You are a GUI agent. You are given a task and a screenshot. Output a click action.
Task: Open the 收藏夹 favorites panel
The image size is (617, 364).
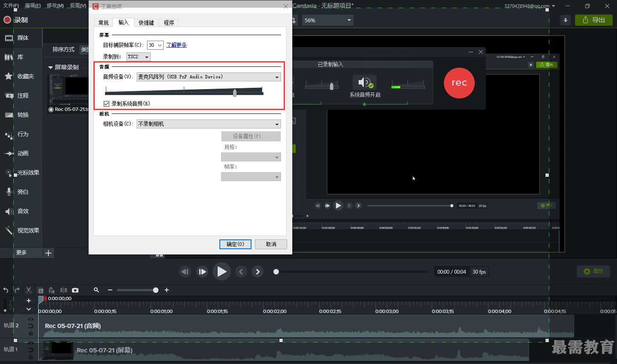click(x=21, y=76)
